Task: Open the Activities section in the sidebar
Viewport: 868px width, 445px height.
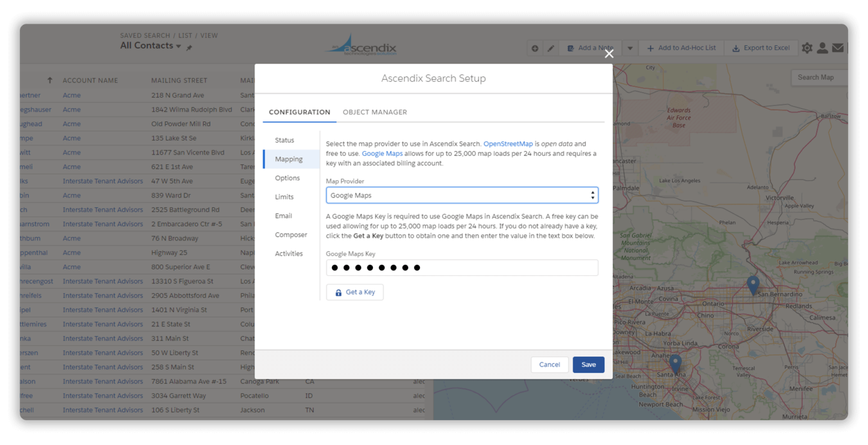Action: tap(289, 254)
